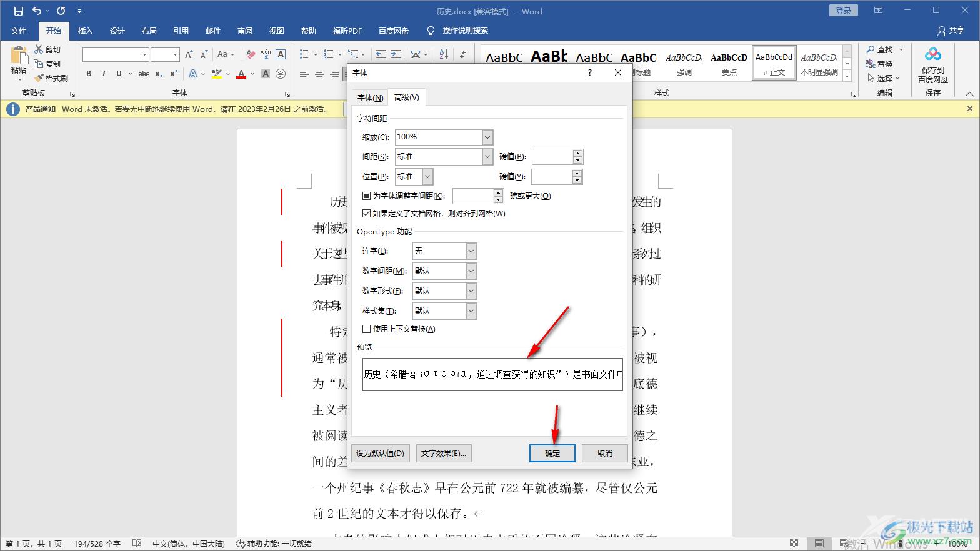Click the Replace (替换) icon

pyautogui.click(x=871, y=64)
